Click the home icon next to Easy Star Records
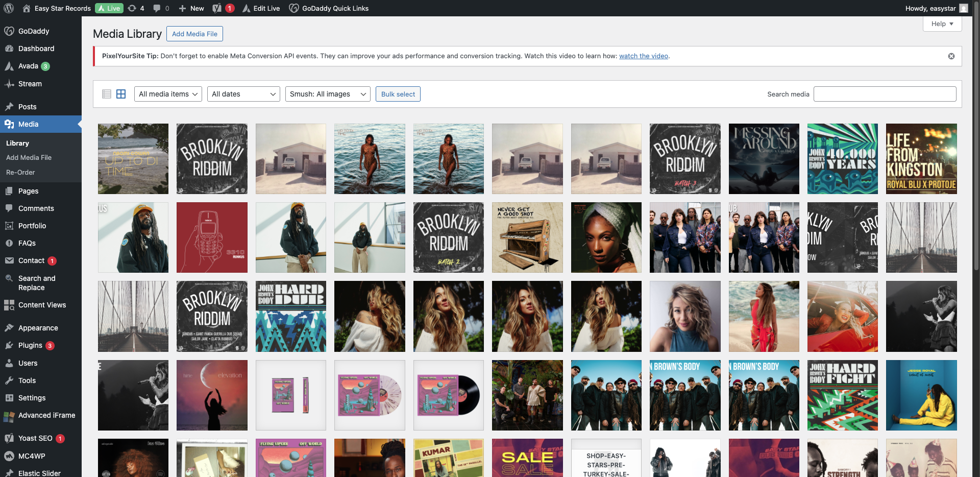Viewport: 980px width, 477px height. pos(27,8)
